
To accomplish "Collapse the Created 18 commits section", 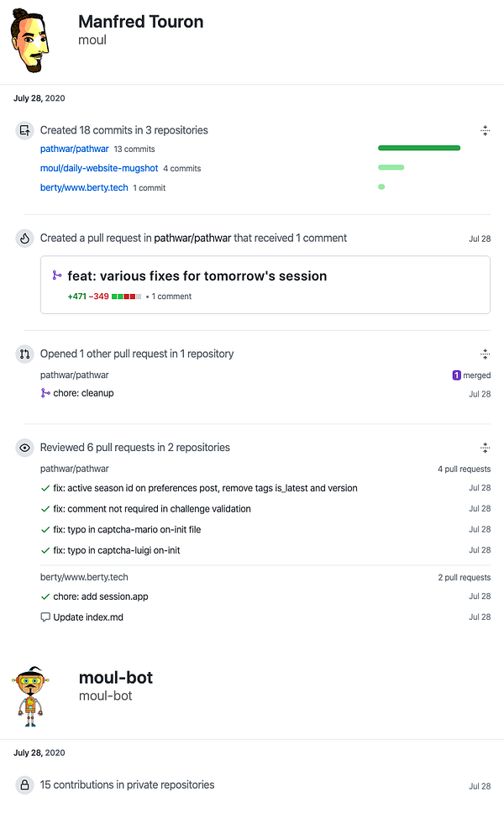I will 485,130.
